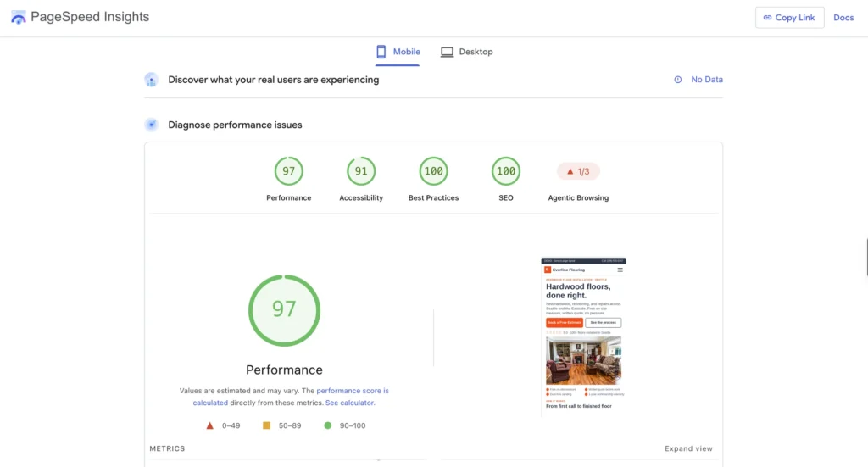Click the red triangle 0–49 legend icon
This screenshot has height=467, width=868.
[x=210, y=425]
